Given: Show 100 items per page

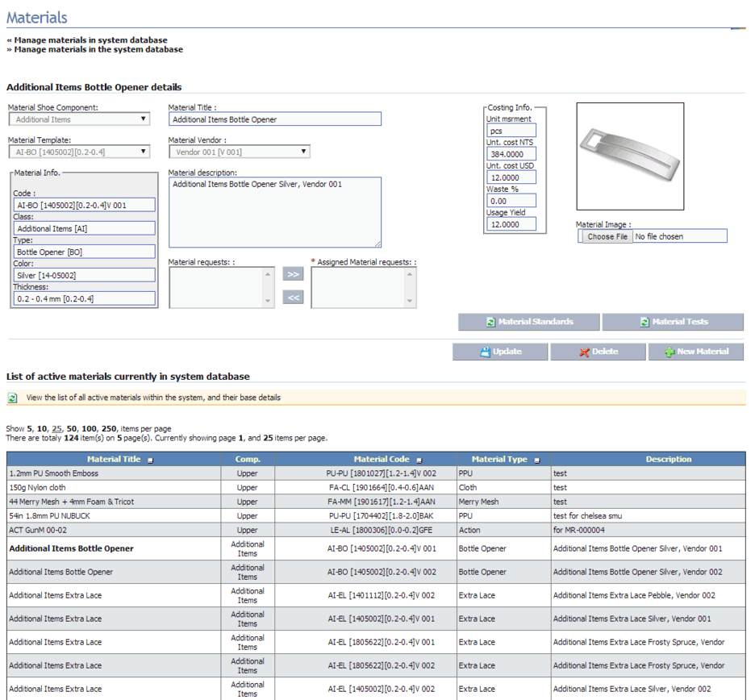Looking at the screenshot, I should point(89,428).
